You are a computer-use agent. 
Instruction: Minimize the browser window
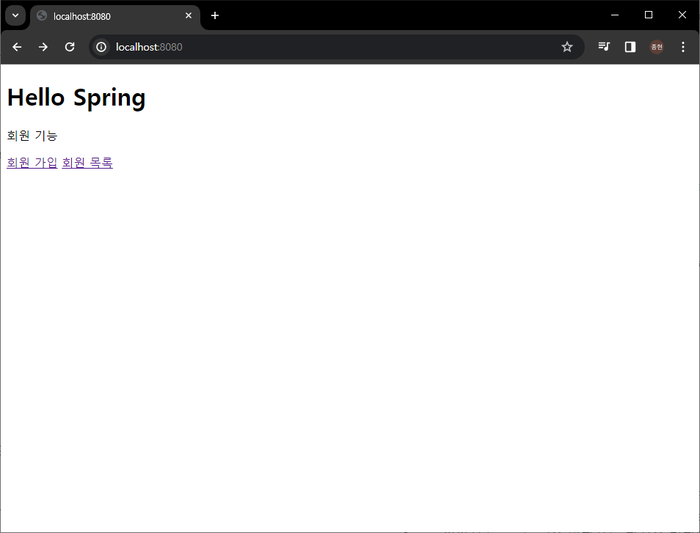pyautogui.click(x=615, y=15)
